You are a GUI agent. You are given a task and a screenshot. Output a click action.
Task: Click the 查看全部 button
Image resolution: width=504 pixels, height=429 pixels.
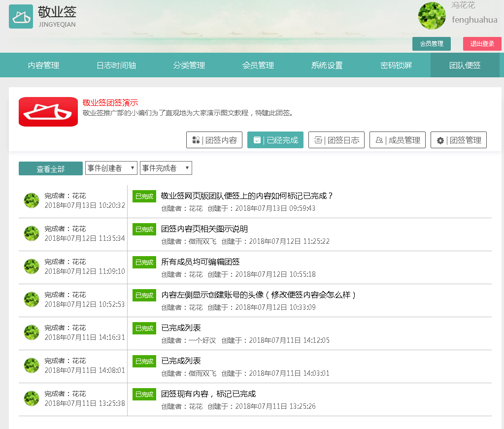[x=50, y=168]
